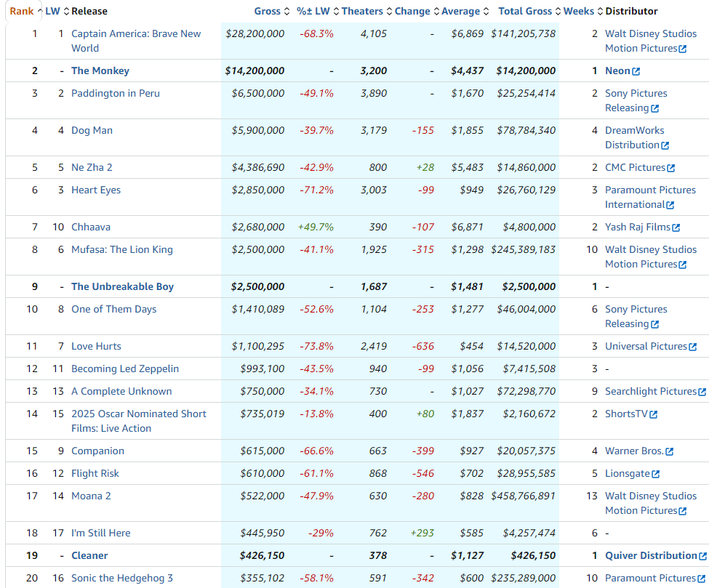Click external link icon next to ShortsTV
The height and width of the screenshot is (588, 709).
[x=653, y=414]
